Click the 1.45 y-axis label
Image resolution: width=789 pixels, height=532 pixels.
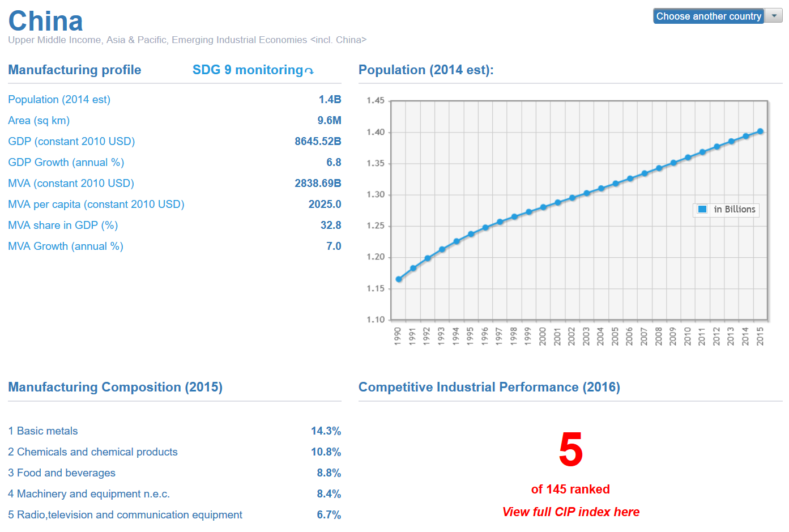click(376, 100)
